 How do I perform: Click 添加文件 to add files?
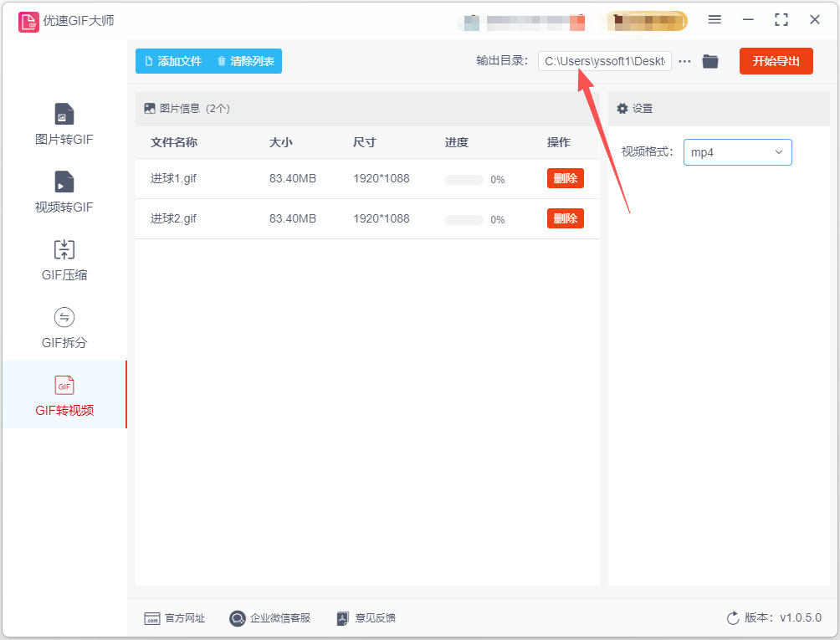pyautogui.click(x=174, y=61)
